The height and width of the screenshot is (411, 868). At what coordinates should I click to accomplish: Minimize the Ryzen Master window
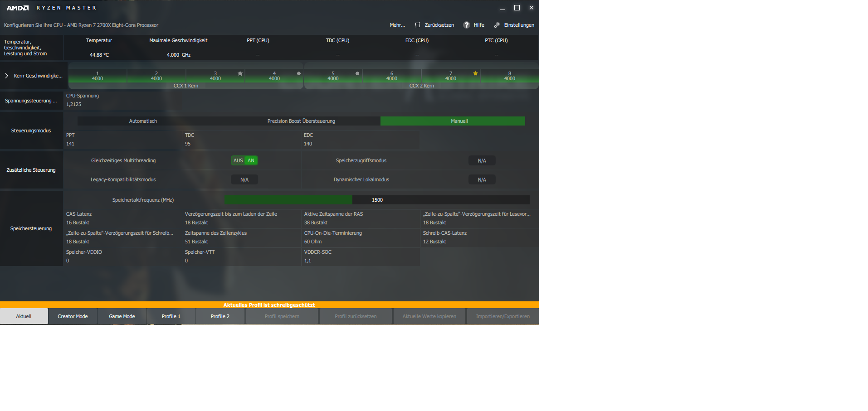pyautogui.click(x=502, y=8)
